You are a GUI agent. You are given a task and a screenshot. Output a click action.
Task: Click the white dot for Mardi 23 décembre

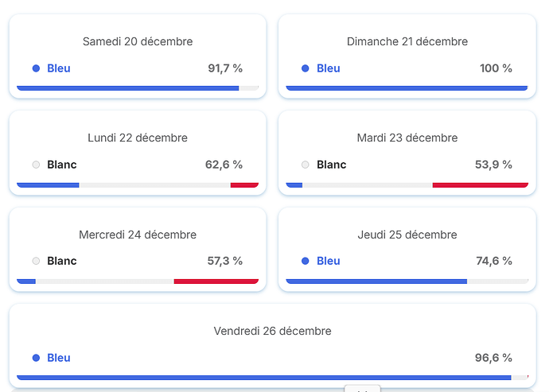[306, 165]
